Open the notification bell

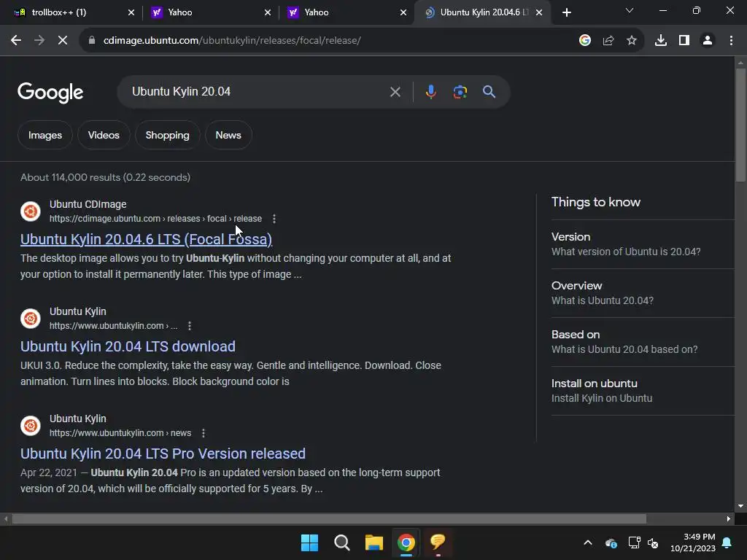[x=727, y=542]
